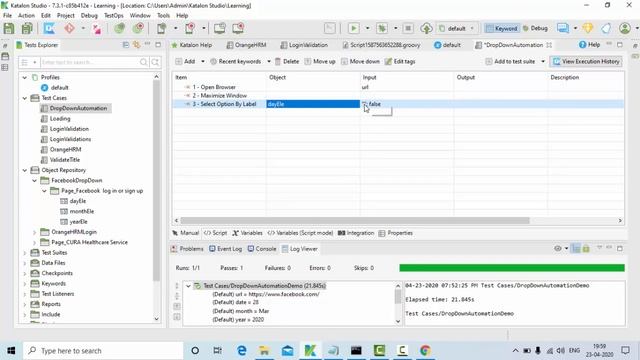Open Chrome from the Windows taskbar
Image resolution: width=640 pixels, height=360 pixels.
[x=425, y=351]
